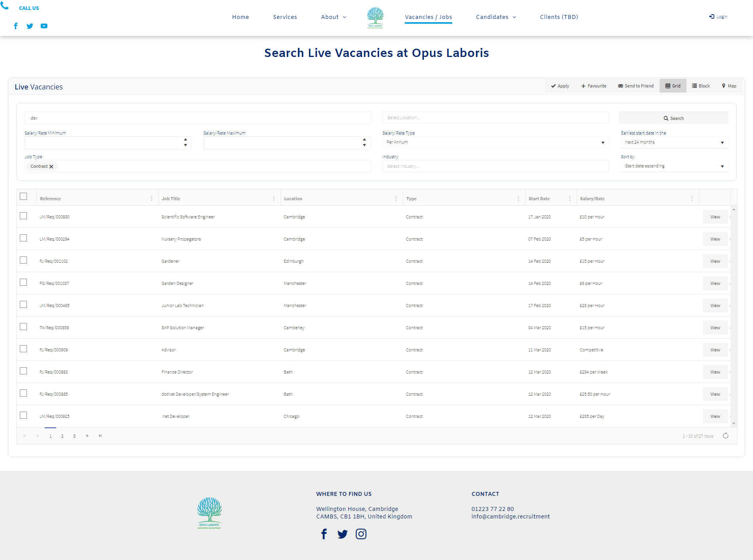Viewport: 753px width, 560px height.
Task: Click the keyword search field containing dev
Action: click(197, 118)
